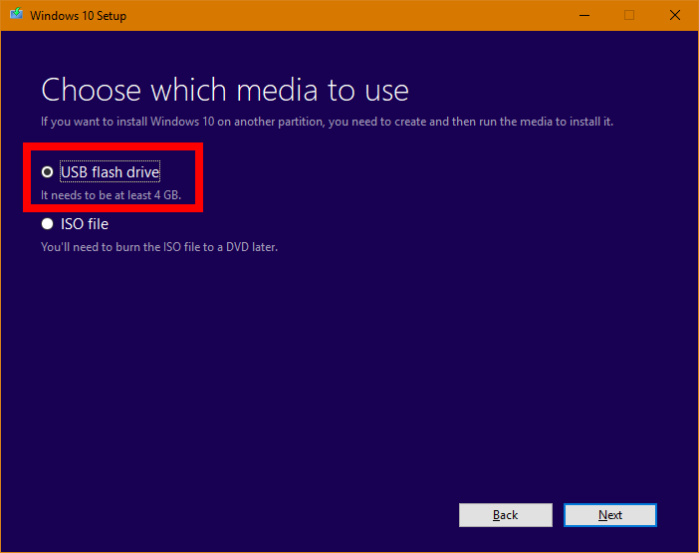The image size is (699, 553).
Task: Click the underlined "B" in Back button
Action: click(496, 515)
